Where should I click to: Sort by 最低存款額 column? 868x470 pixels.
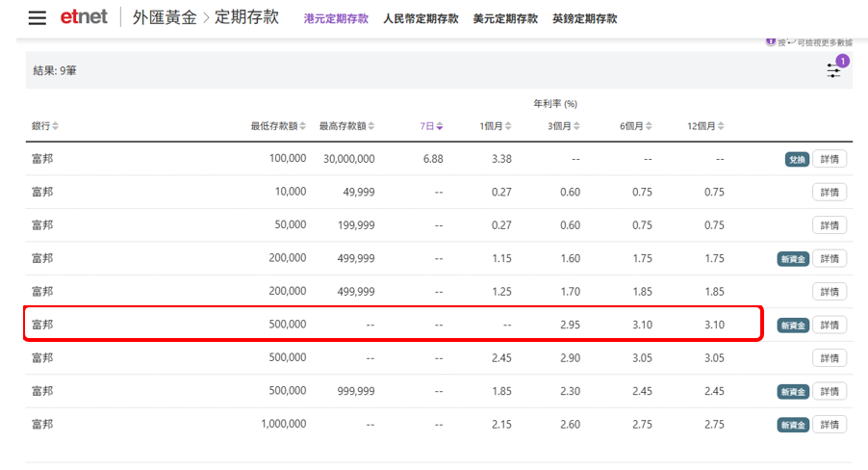pos(278,126)
